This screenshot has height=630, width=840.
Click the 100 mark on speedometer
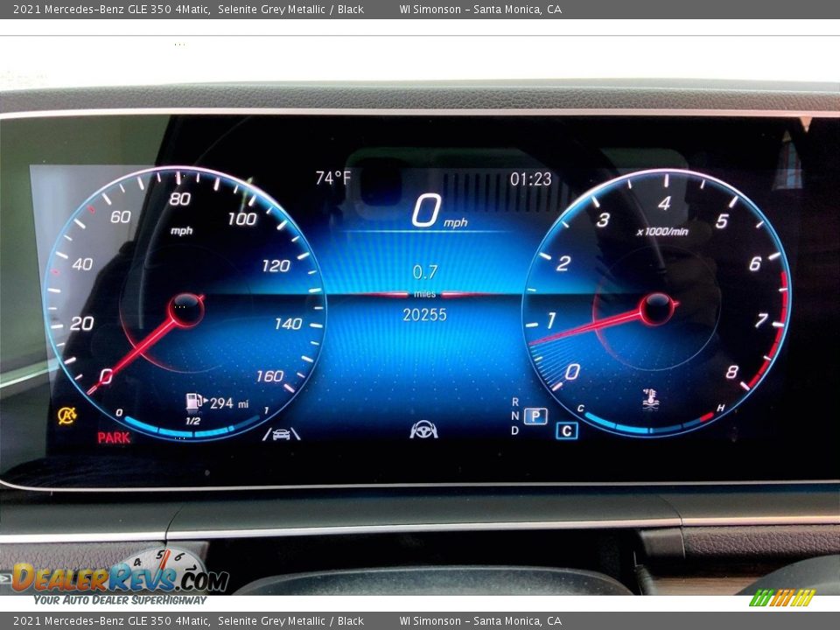pyautogui.click(x=242, y=219)
